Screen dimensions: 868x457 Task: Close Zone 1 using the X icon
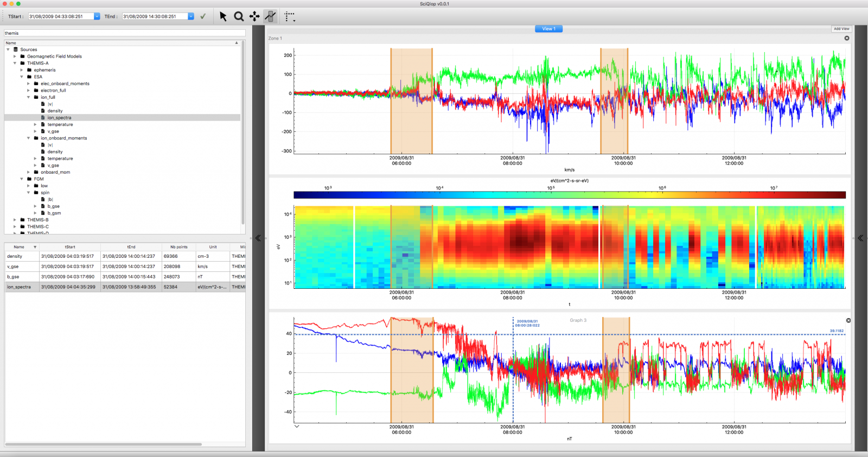pos(847,38)
